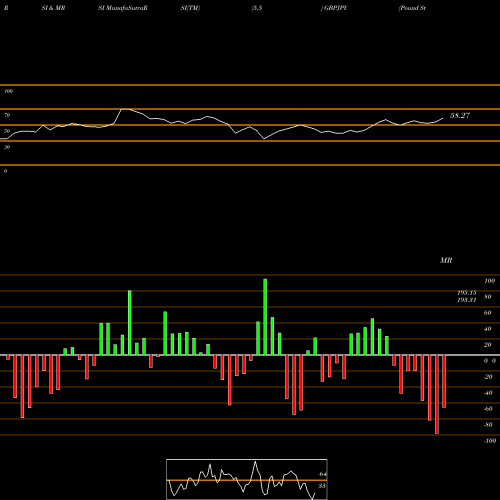This screenshot has height=500, width=500.
Task: Click the MR axis label 40
Action: (x=488, y=329)
